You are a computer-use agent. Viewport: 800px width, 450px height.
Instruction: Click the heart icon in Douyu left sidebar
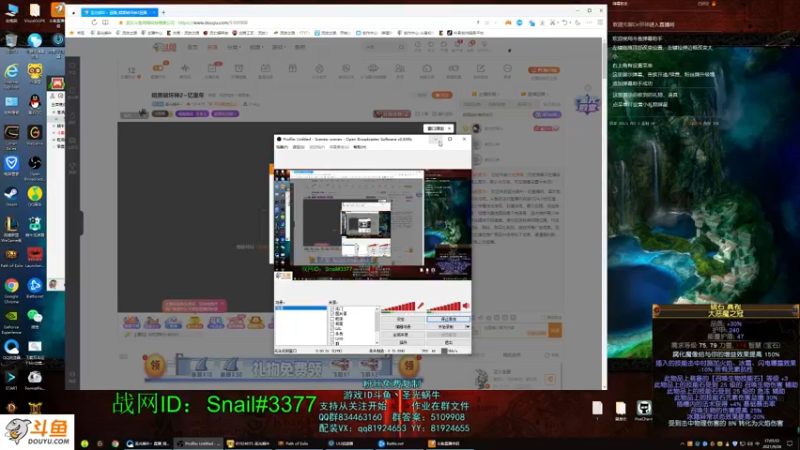pyautogui.click(x=72, y=66)
